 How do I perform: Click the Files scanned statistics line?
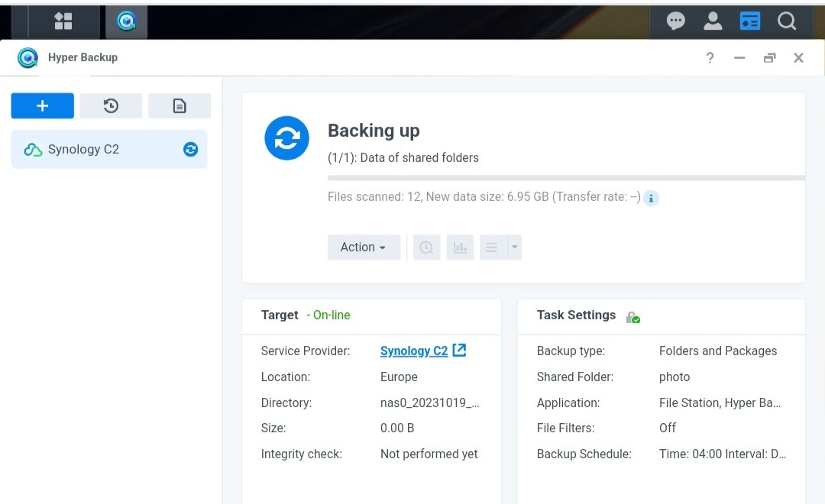coord(484,197)
